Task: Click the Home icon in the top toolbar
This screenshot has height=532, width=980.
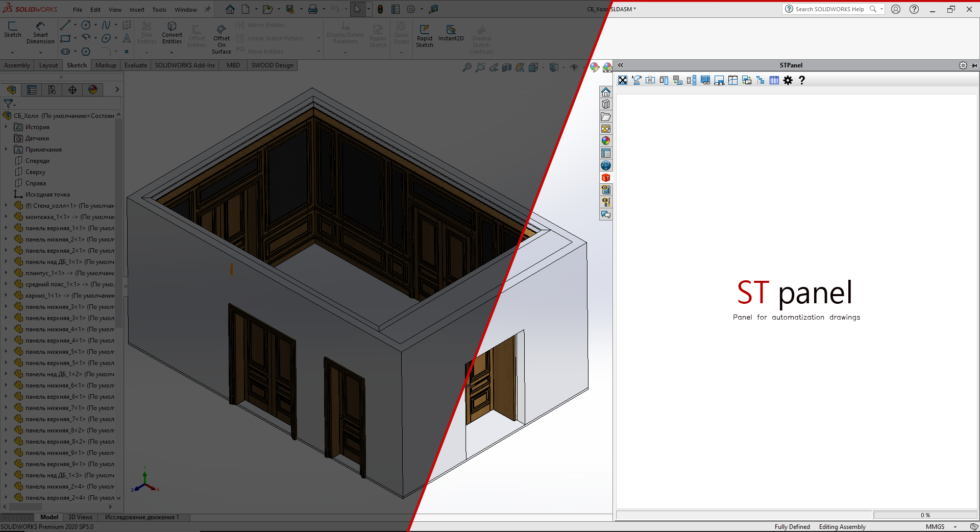Action: pyautogui.click(x=230, y=9)
